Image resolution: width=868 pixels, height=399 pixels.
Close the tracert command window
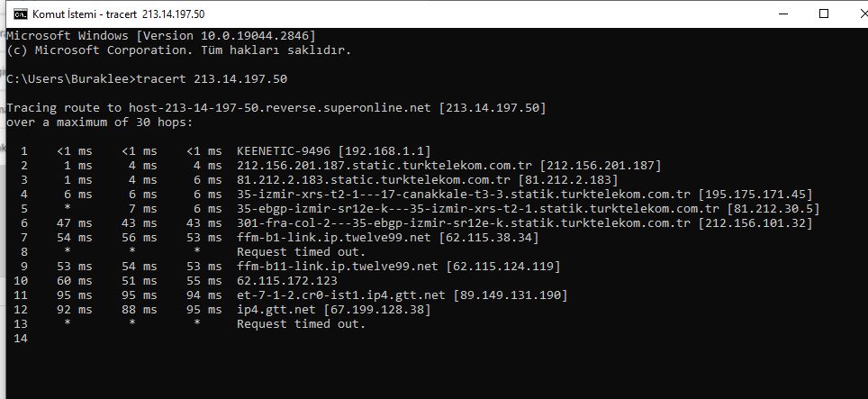(863, 14)
